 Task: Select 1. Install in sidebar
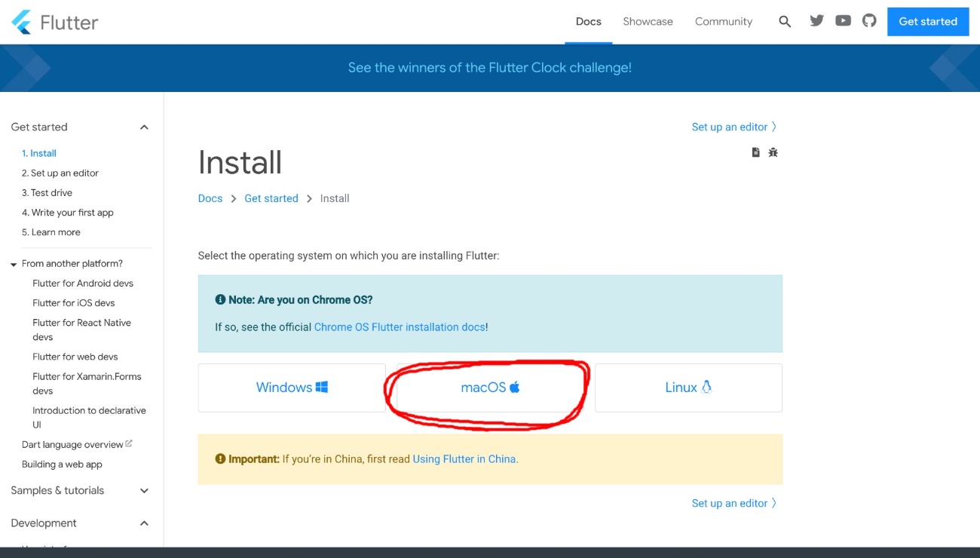(x=39, y=153)
